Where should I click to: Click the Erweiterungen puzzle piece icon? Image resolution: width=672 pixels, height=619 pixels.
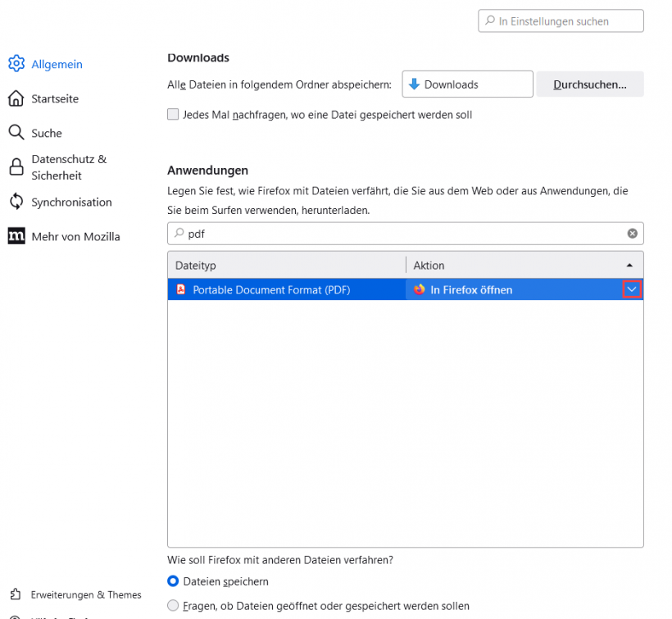[16, 594]
